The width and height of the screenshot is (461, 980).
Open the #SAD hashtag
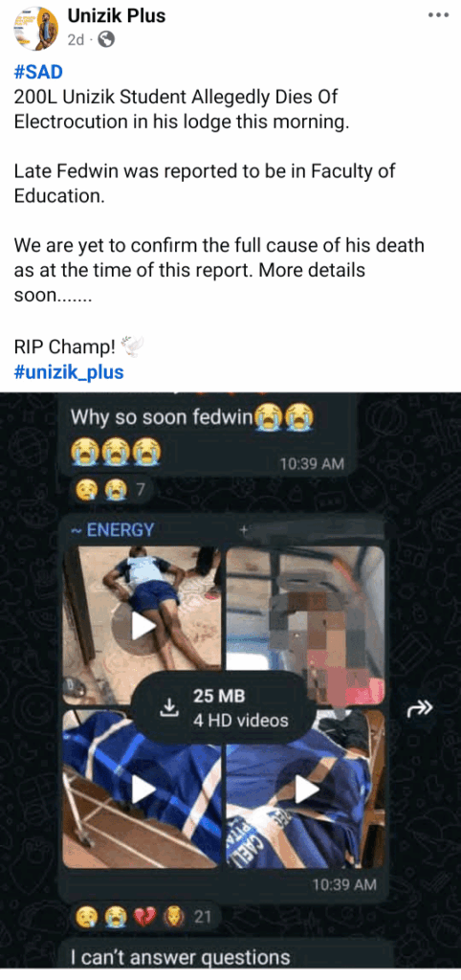click(x=38, y=73)
